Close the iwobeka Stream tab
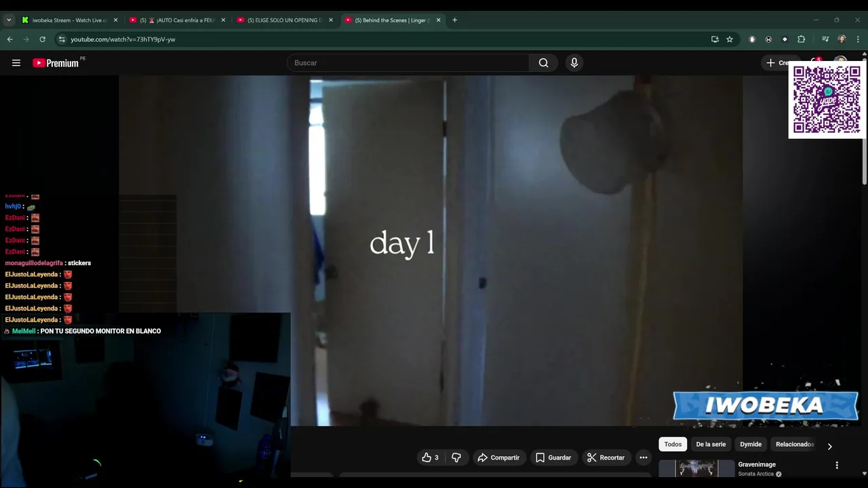This screenshot has width=868, height=488. [x=115, y=20]
